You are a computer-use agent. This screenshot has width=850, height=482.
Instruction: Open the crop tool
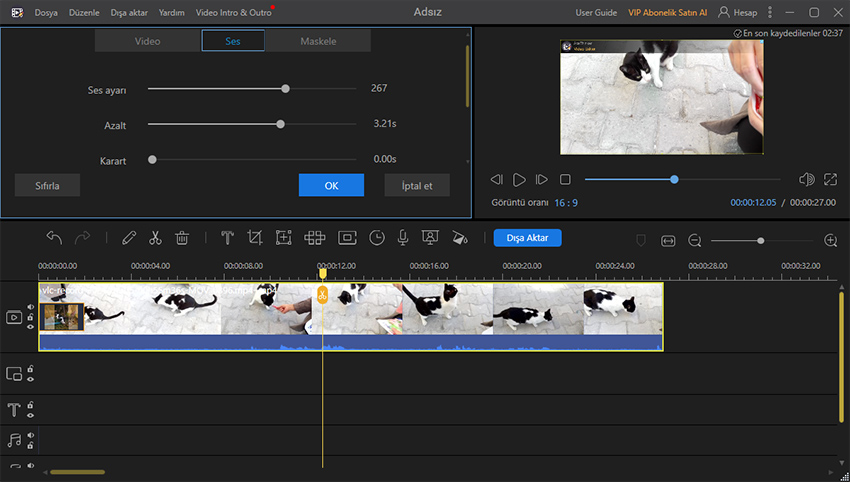[x=255, y=238]
